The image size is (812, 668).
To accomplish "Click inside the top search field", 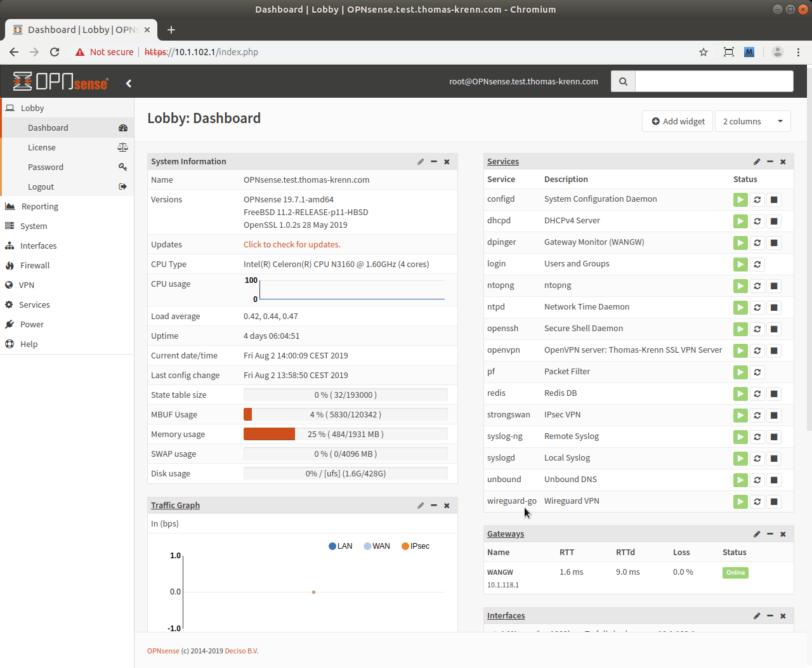I will [714, 81].
